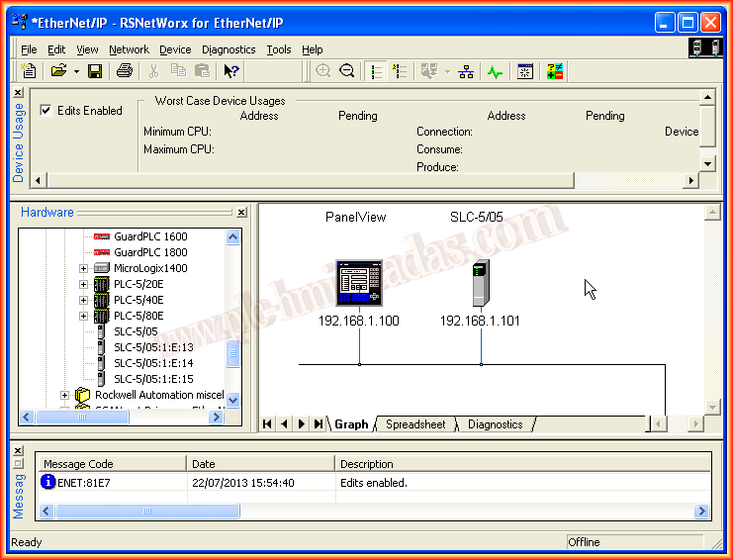Close the Hardware panel
Viewport: 733px width, 560px height.
click(x=241, y=213)
